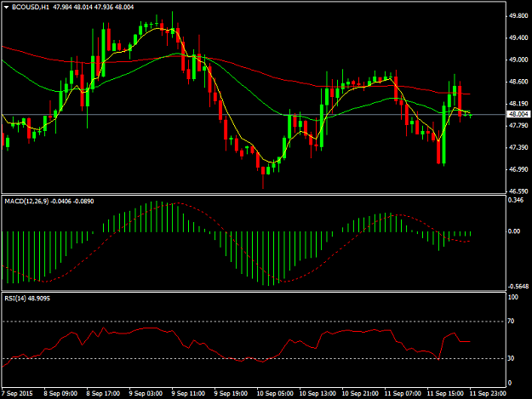The image size is (532, 399).
Task: Click the 48.600 price scale label
Action: click(518, 82)
